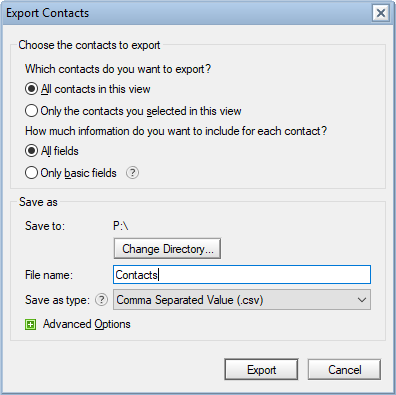Close the Export Contacts dialog with the X

tap(381, 13)
